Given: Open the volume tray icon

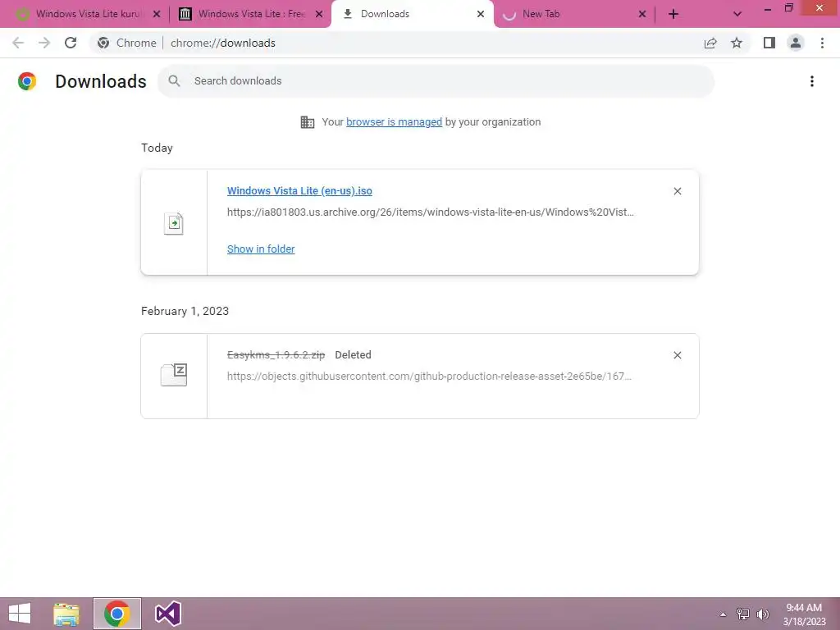Looking at the screenshot, I should tap(763, 614).
